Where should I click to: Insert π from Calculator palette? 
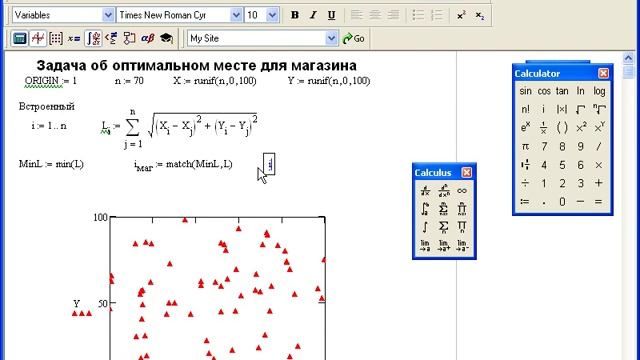coord(525,146)
